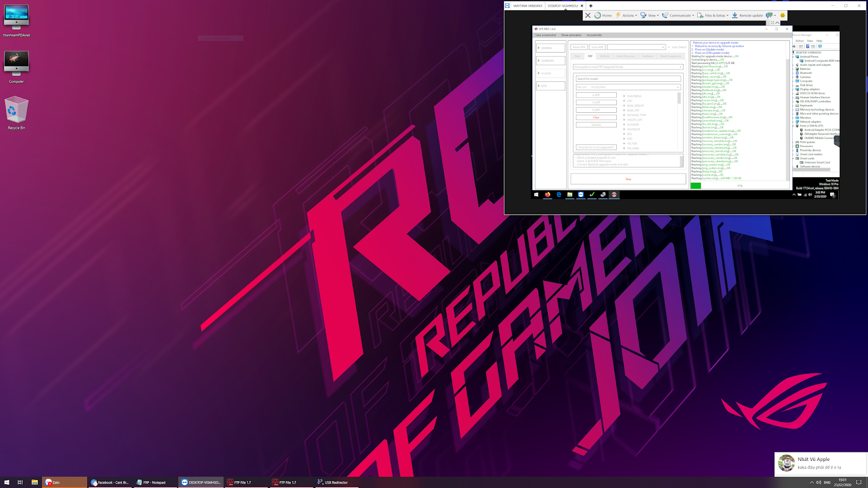868x488 pixels.
Task: Click the Reset ADB button
Action: pos(579,47)
